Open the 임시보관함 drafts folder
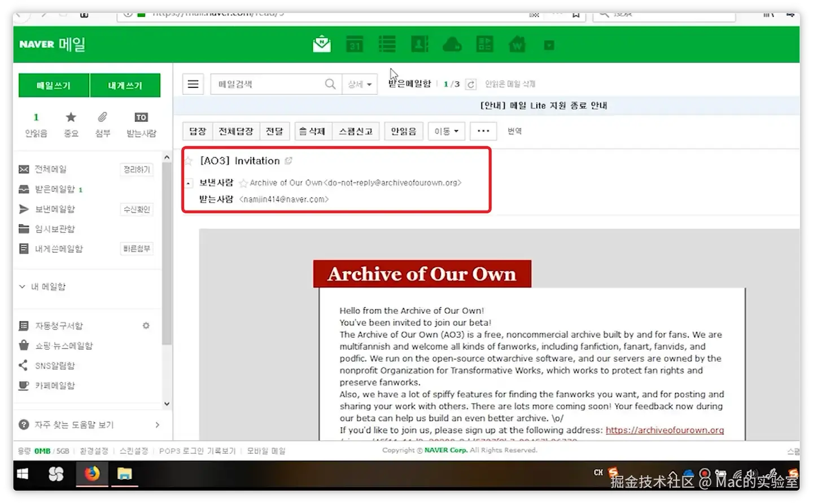The image size is (813, 504). point(55,229)
